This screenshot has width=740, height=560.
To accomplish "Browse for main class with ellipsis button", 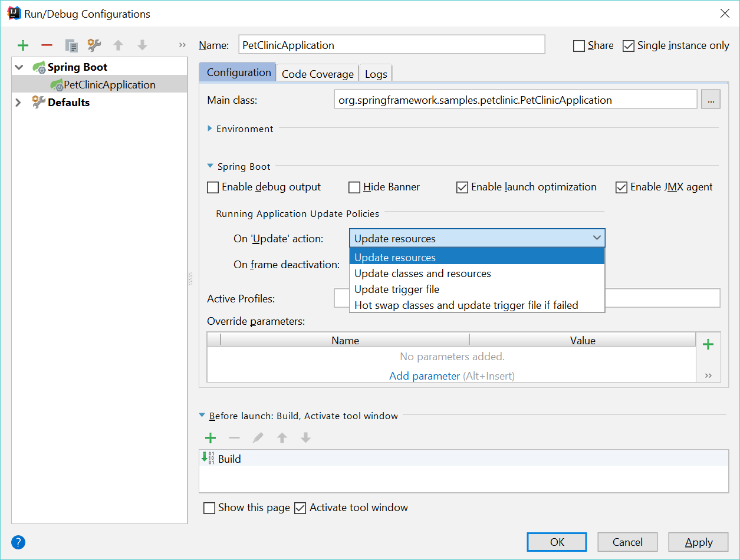I will coord(711,100).
